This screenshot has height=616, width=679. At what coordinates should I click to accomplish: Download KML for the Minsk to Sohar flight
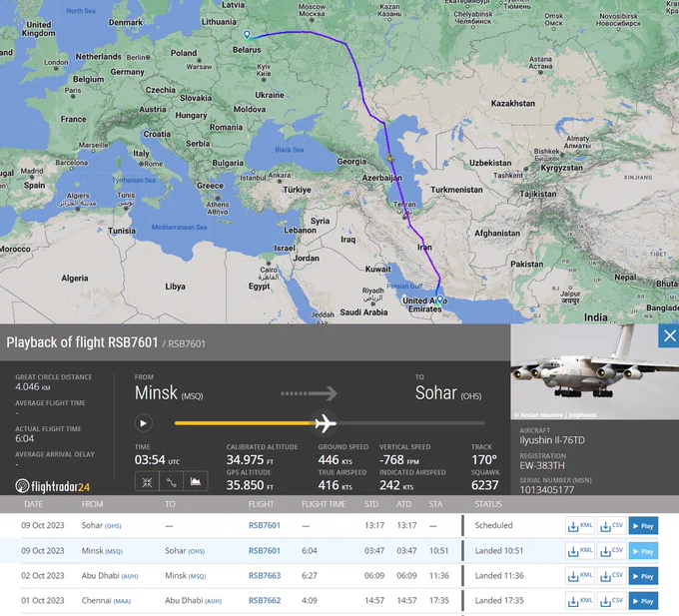point(580,551)
